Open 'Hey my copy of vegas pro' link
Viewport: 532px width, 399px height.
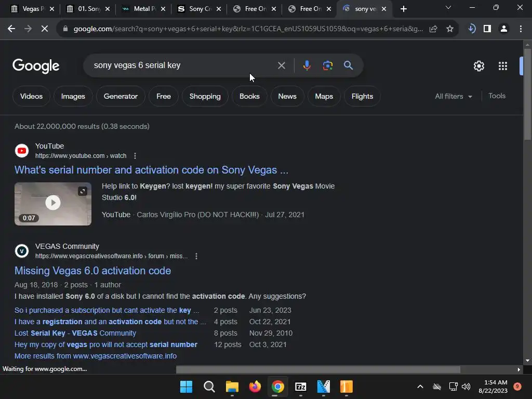(106, 345)
